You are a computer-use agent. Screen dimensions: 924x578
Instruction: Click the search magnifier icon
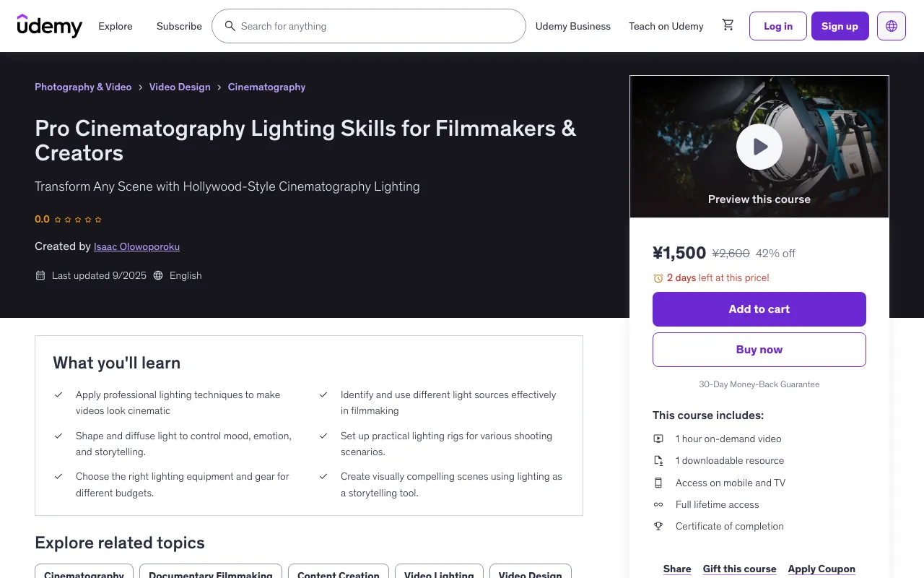point(230,26)
